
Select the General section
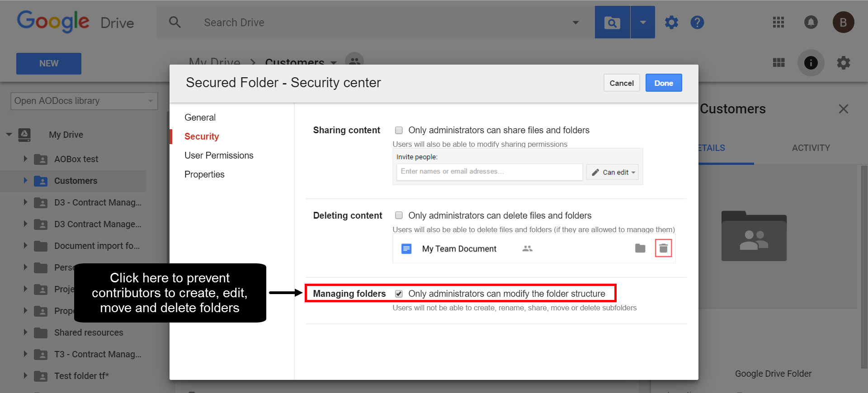point(200,117)
